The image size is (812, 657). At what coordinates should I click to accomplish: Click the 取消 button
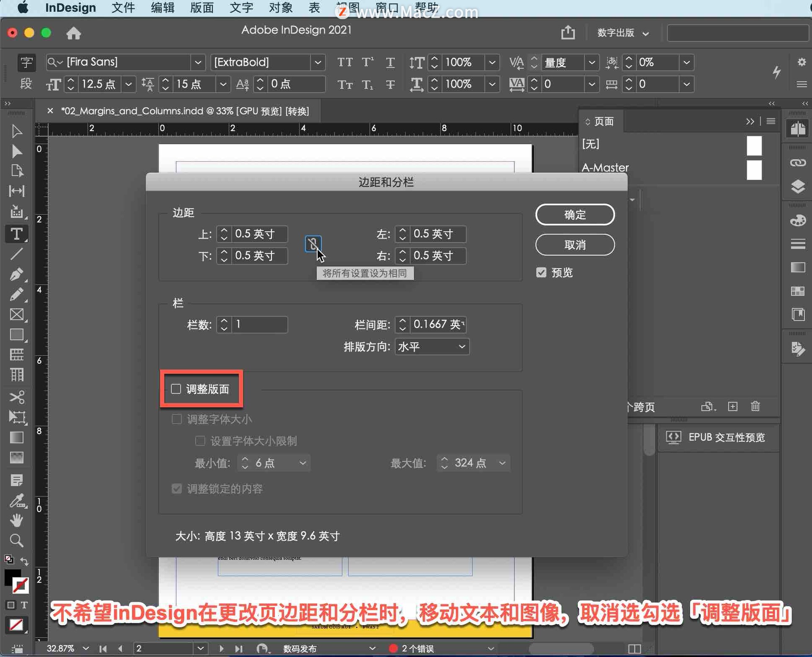coord(575,245)
